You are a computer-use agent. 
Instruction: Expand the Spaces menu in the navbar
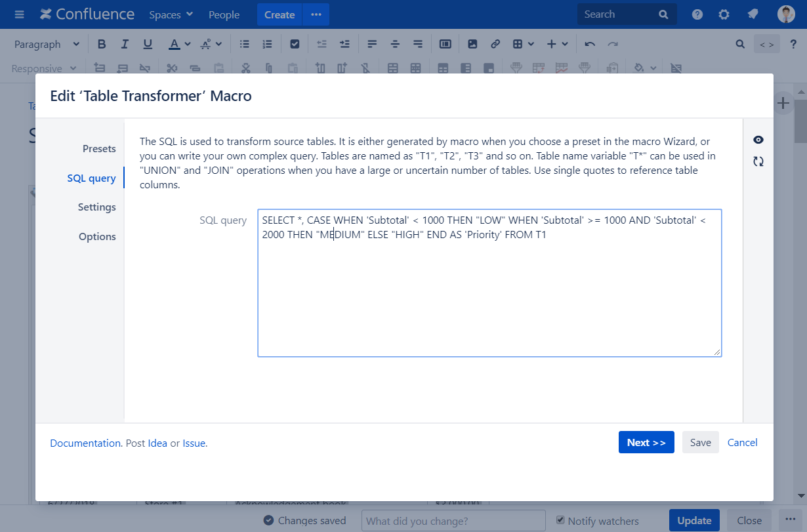coord(170,14)
